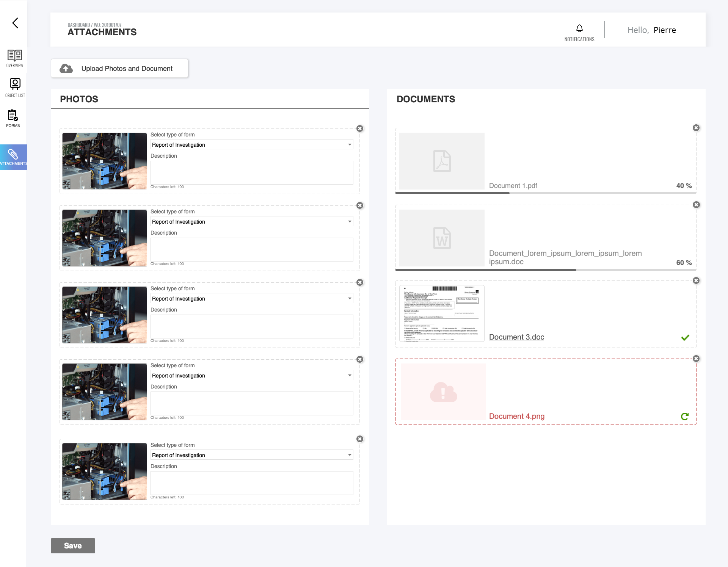The height and width of the screenshot is (567, 728).
Task: Click the Document 4.png filename
Action: (516, 416)
